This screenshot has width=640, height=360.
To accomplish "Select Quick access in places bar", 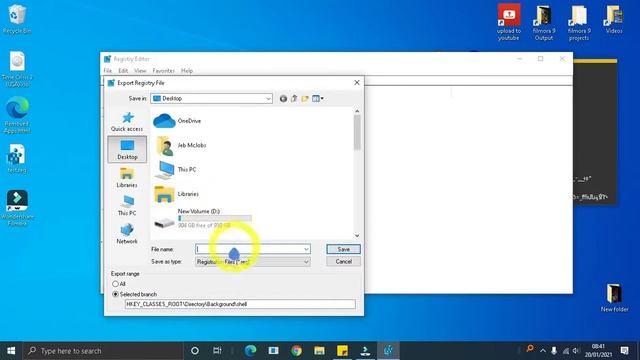I will pyautogui.click(x=127, y=122).
